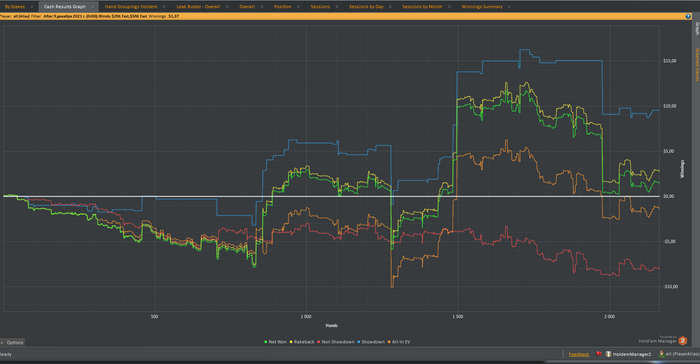
Task: Click the -$5,00 axis label
Action: point(669,241)
